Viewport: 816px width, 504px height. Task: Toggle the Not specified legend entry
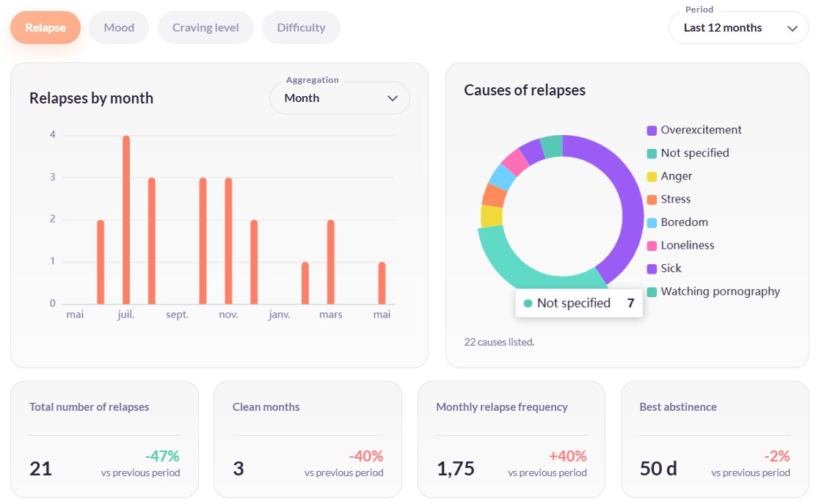(688, 153)
